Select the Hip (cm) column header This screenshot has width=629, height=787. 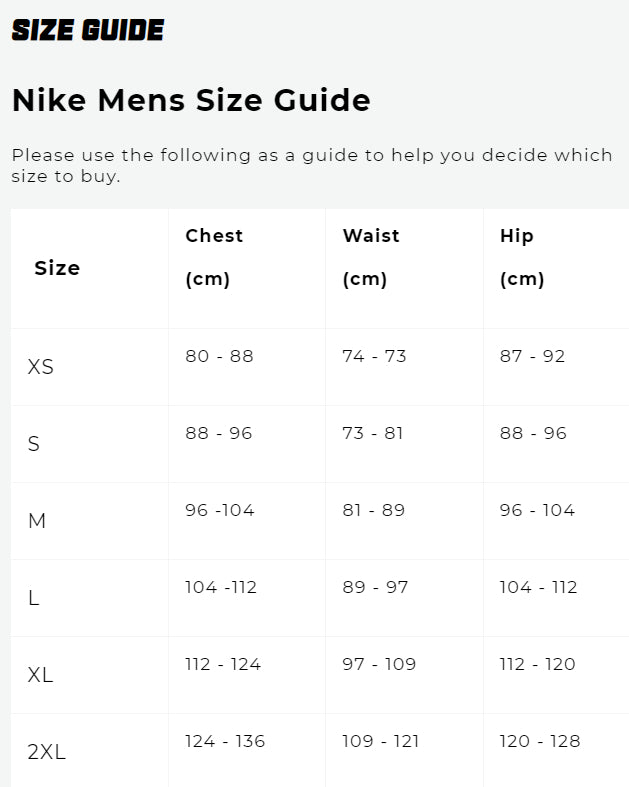tap(521, 257)
